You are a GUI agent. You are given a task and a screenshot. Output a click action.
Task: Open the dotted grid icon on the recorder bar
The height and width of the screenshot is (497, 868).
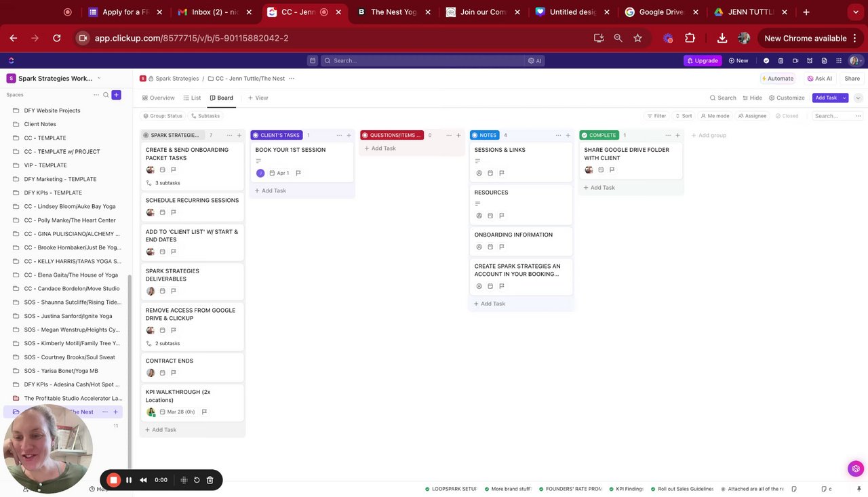pos(183,480)
